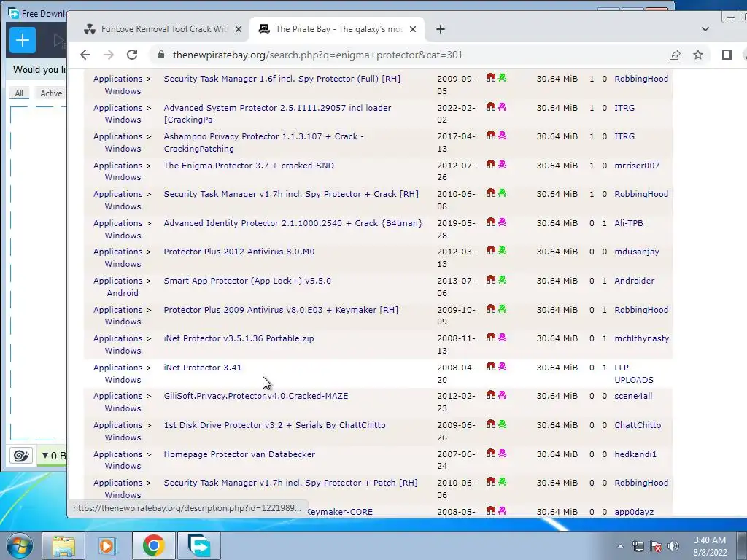Click the address bar URL field
Viewport: 747px width, 560px height.
(318, 55)
